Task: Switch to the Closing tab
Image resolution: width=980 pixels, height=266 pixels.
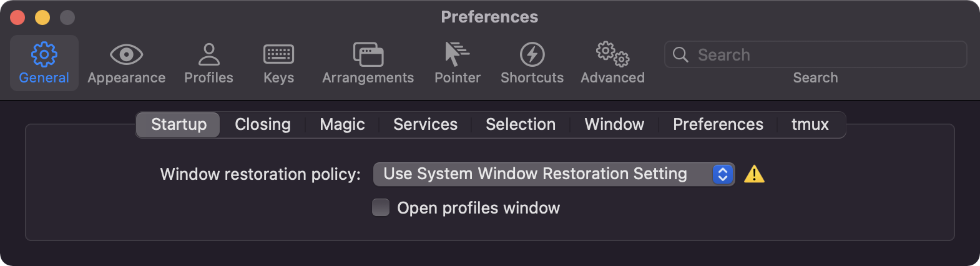Action: pos(263,124)
